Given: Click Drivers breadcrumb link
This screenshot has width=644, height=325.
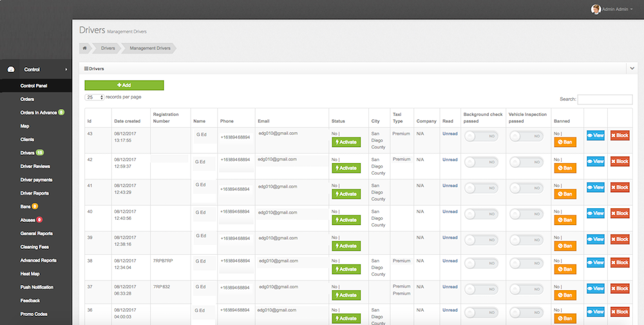Looking at the screenshot, I should coord(108,48).
